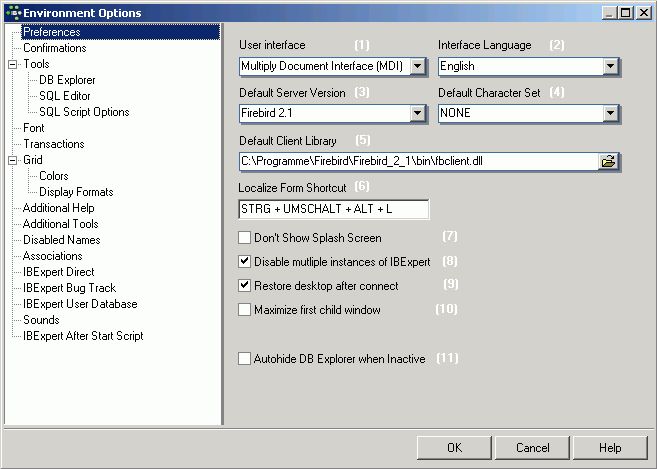Viewport: 657px width, 469px height.
Task: Uncheck Disable multiple instances of IBExpert
Action: (x=245, y=262)
